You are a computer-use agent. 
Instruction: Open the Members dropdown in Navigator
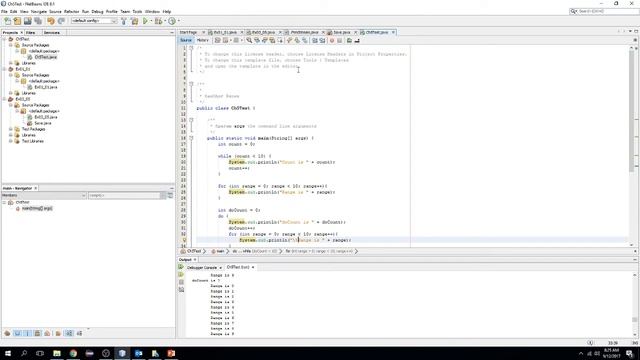coord(44,196)
